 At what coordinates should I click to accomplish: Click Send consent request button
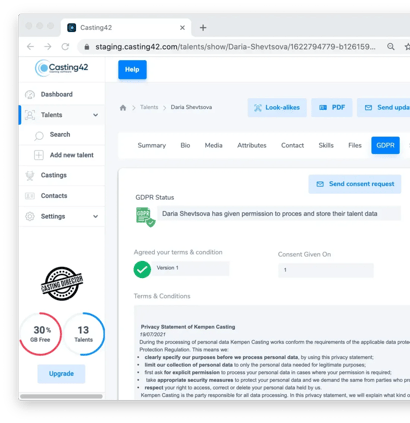355,184
